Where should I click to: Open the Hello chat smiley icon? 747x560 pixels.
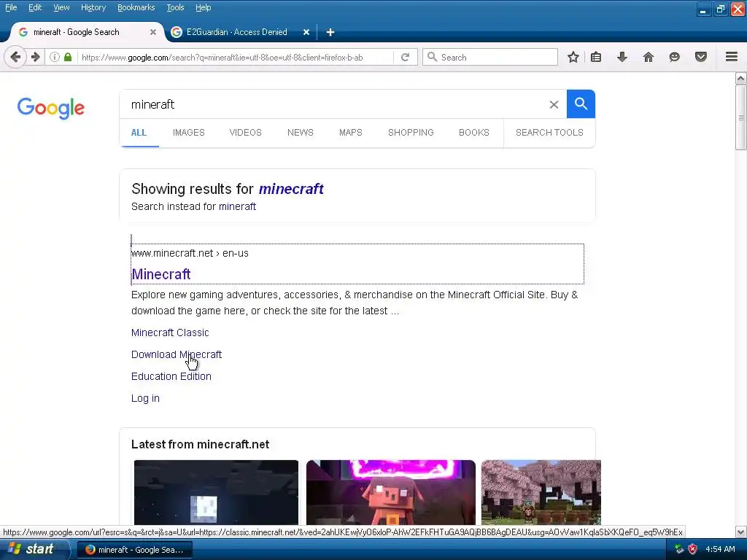pyautogui.click(x=675, y=57)
